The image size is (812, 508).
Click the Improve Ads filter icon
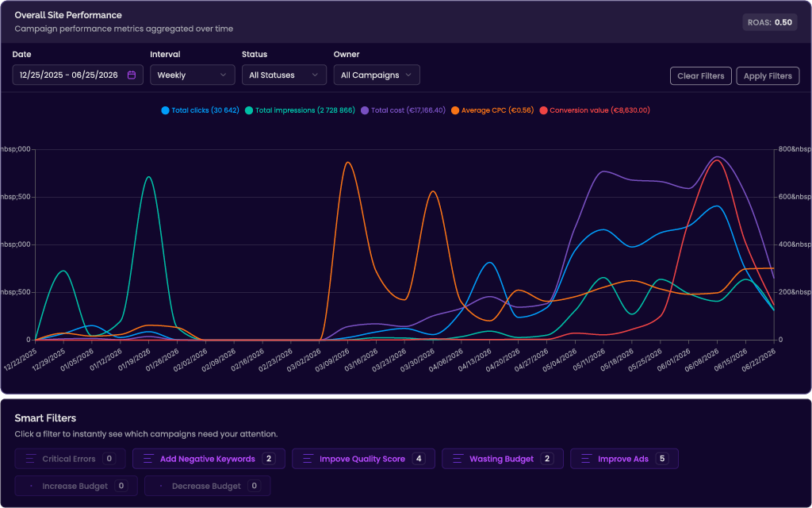click(586, 459)
